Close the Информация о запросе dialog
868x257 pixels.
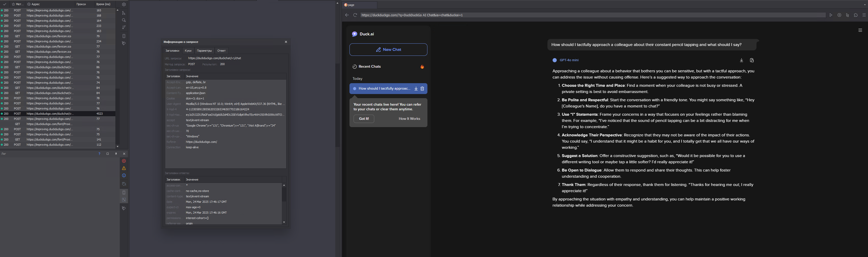coord(286,42)
